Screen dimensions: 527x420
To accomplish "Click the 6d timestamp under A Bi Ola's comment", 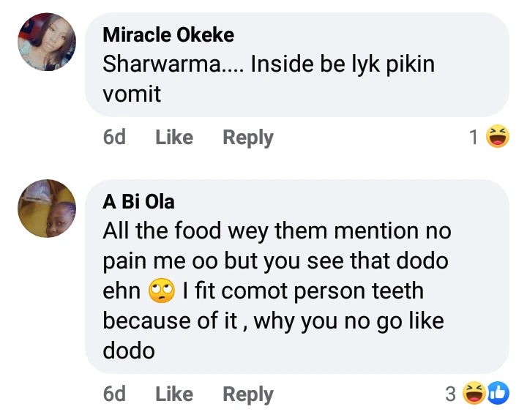I will (x=114, y=394).
